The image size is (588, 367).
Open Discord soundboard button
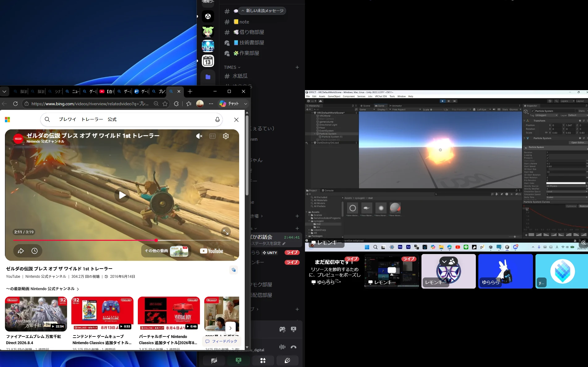[287, 361]
